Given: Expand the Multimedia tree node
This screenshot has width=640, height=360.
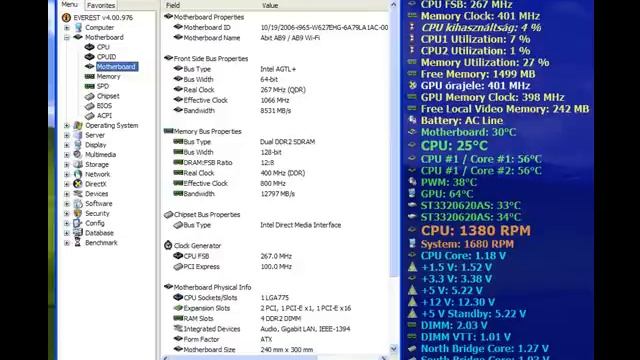Looking at the screenshot, I should [67, 155].
